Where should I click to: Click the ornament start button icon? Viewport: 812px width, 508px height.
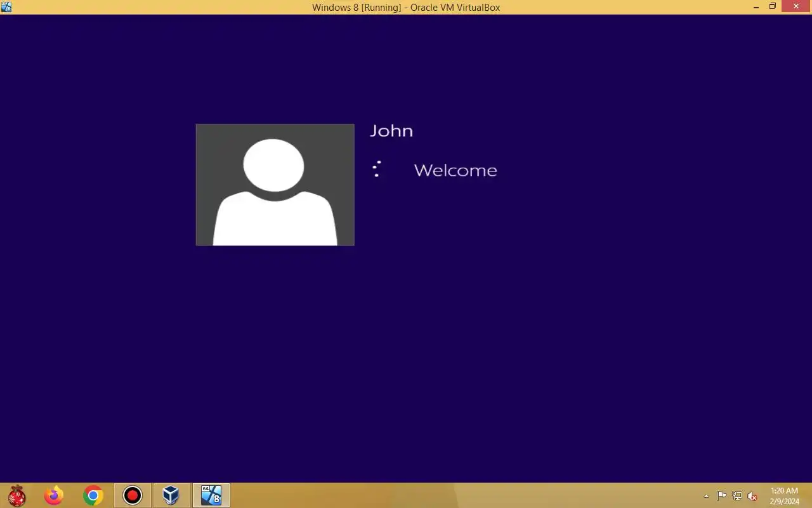tap(17, 495)
